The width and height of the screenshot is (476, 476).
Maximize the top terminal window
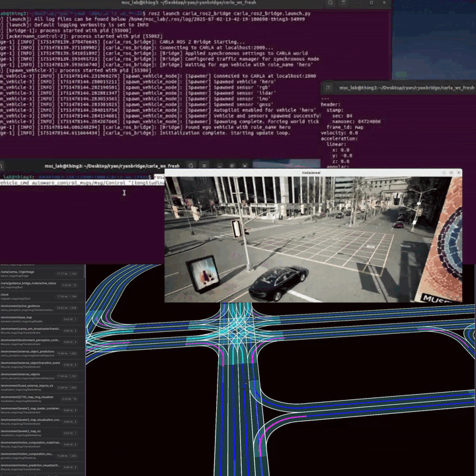click(x=372, y=3)
